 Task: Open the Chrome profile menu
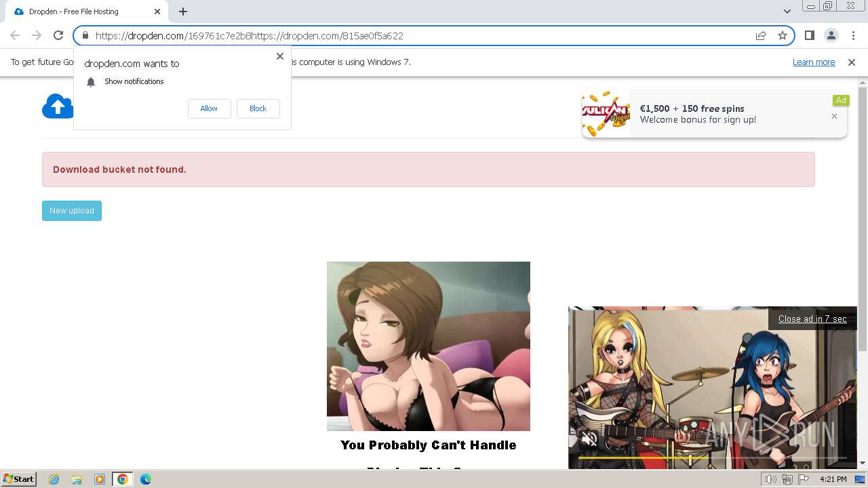[831, 35]
